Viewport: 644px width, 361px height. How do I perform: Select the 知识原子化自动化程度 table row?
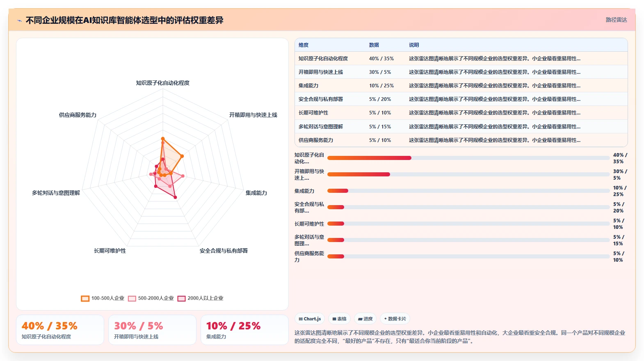pos(461,59)
